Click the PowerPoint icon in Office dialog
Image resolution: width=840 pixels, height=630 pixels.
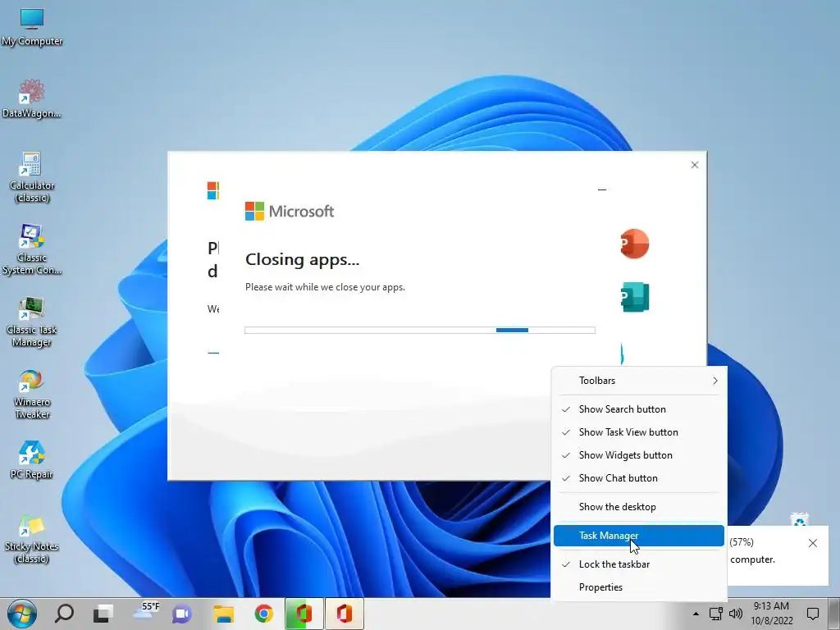635,244
